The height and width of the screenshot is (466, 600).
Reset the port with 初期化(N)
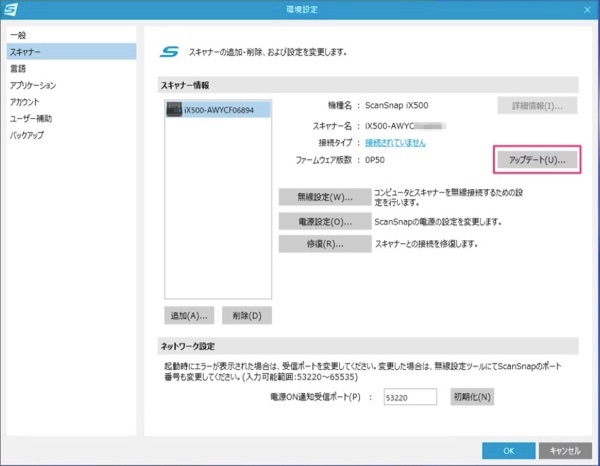pyautogui.click(x=472, y=397)
